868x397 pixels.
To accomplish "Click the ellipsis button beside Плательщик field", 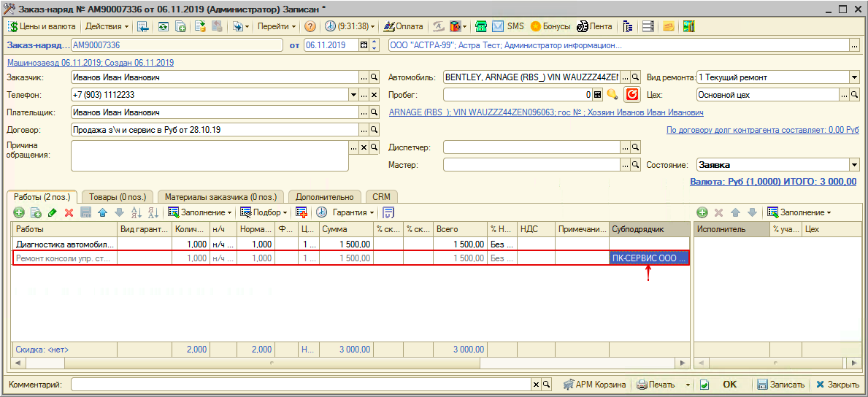I will [364, 113].
